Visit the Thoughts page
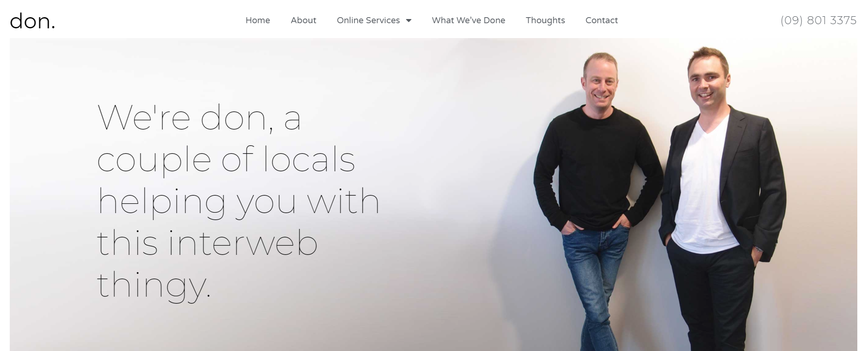The image size is (868, 351). 546,20
